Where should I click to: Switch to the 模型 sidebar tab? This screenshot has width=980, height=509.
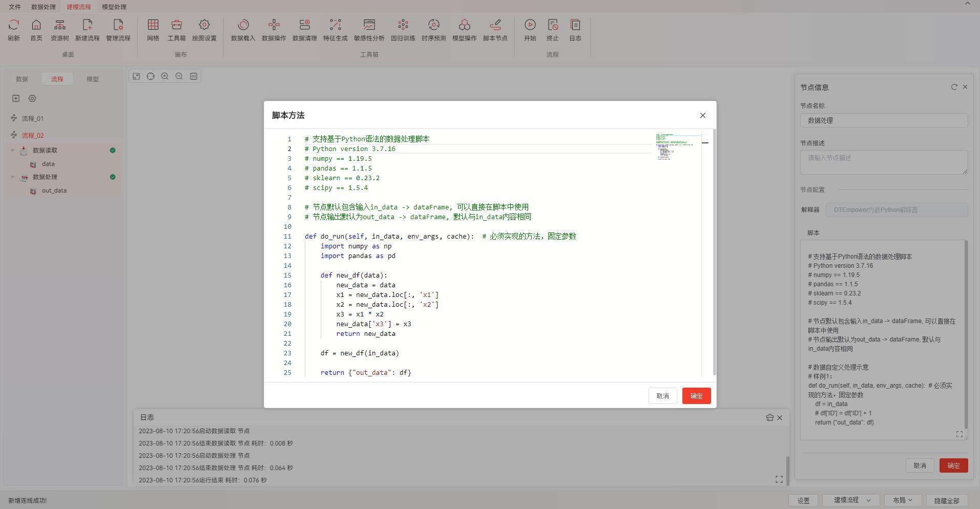pos(92,79)
